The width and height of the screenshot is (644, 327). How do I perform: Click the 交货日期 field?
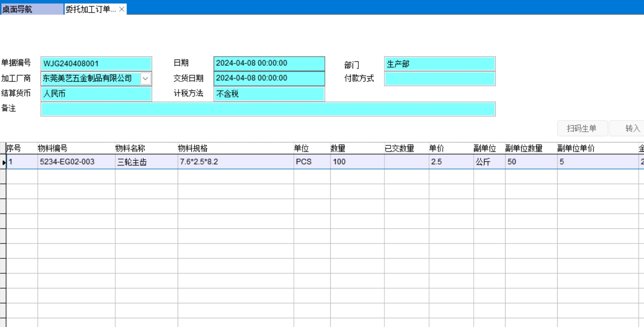click(x=269, y=78)
